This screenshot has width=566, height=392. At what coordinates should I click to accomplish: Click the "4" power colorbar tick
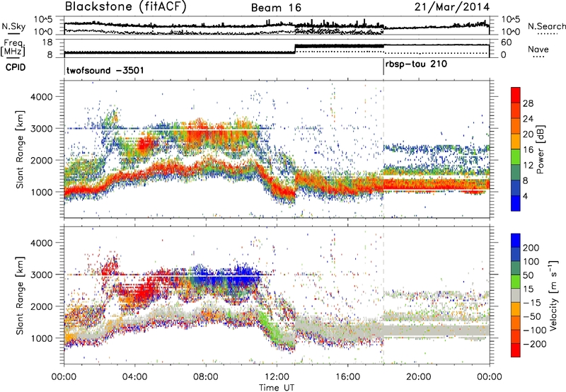pos(525,197)
